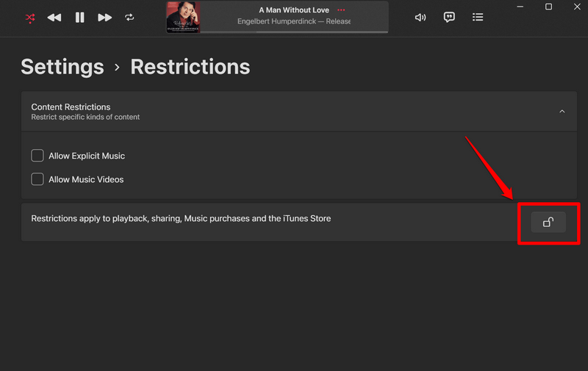Skip back to previous track
Screen dimensions: 588x371
coord(54,17)
